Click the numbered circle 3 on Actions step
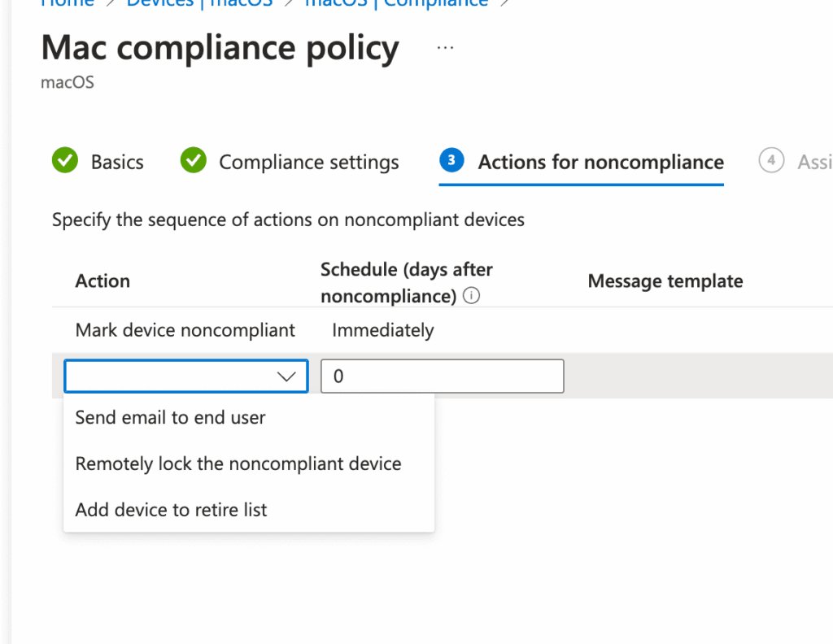Screen dimensions: 833x644 (451, 161)
